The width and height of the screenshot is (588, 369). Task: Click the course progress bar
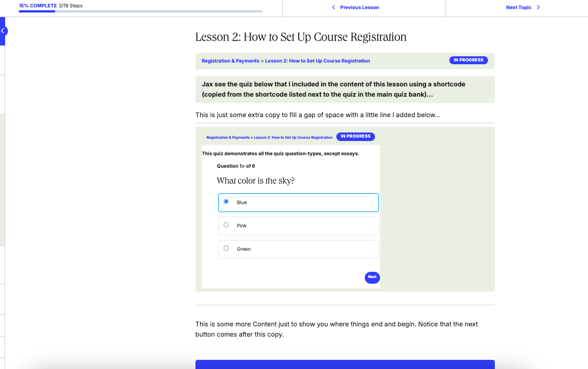(x=141, y=11)
